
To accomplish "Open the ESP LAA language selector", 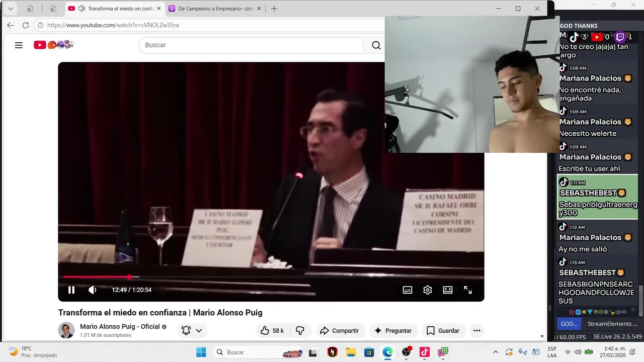I will 552,352.
